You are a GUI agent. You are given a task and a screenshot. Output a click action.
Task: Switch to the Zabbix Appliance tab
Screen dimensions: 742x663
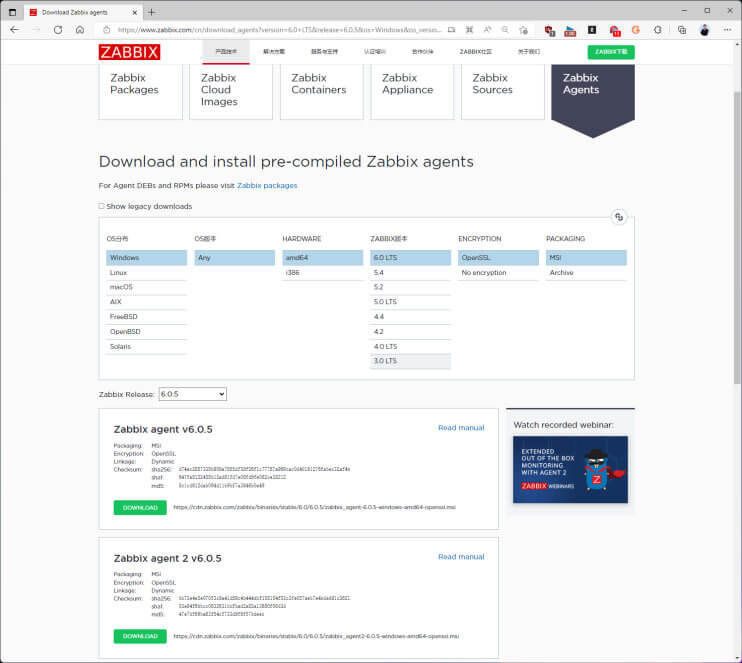tap(412, 92)
